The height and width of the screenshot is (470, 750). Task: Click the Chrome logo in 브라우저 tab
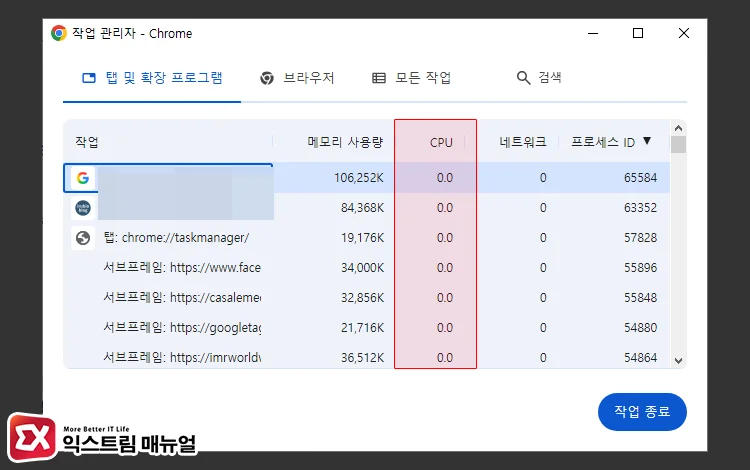coord(267,78)
